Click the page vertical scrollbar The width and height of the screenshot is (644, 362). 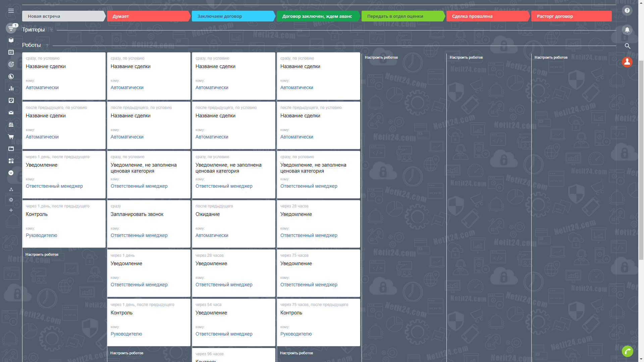tap(641, 161)
